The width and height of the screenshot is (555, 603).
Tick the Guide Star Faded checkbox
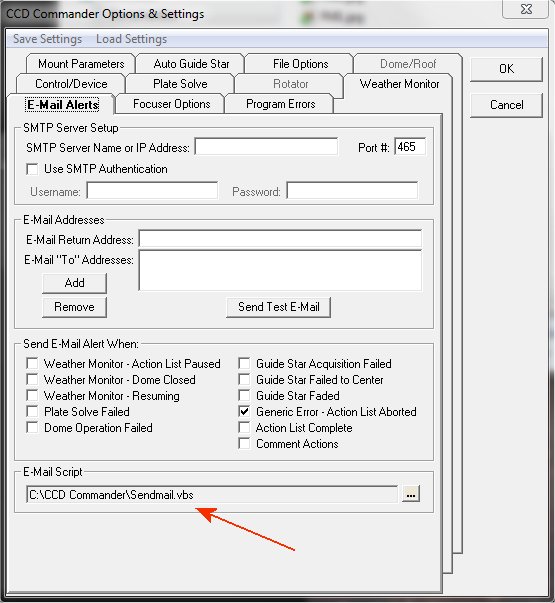click(244, 396)
